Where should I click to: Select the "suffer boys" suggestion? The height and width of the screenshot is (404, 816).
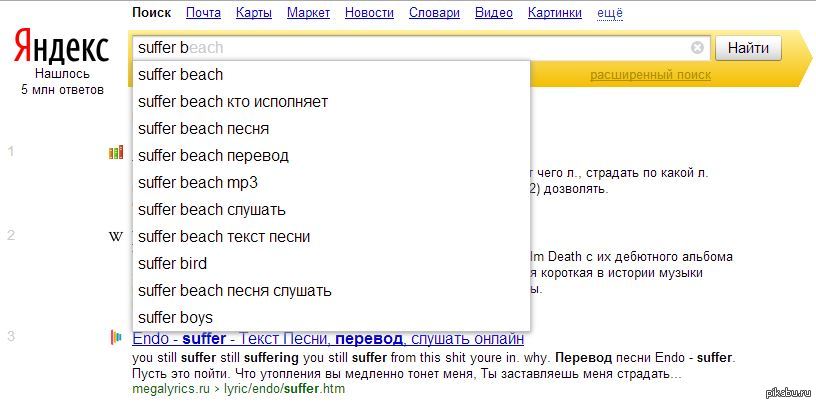175,318
